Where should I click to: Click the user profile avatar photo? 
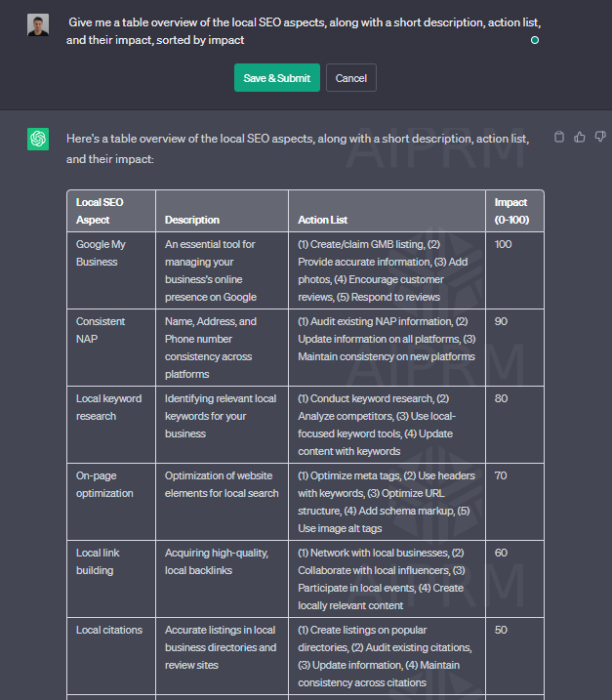point(38,25)
